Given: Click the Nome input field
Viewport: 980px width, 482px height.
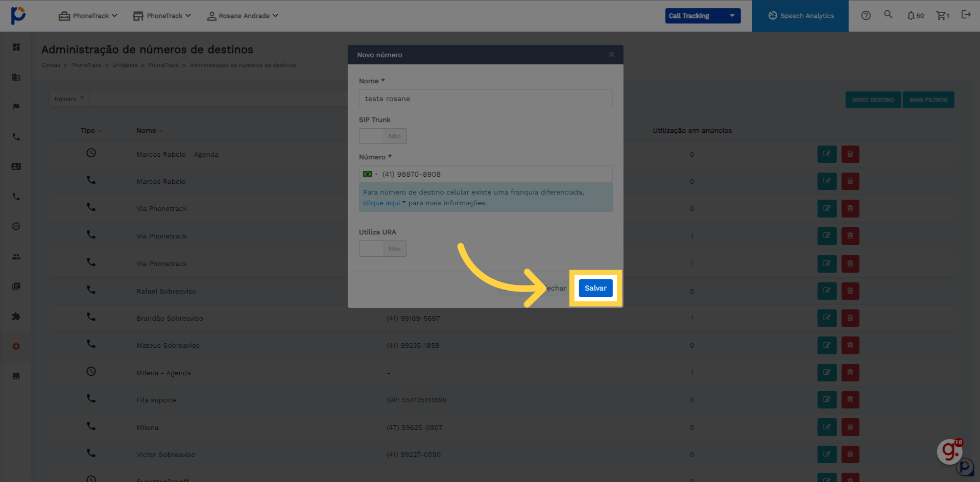Looking at the screenshot, I should 486,99.
